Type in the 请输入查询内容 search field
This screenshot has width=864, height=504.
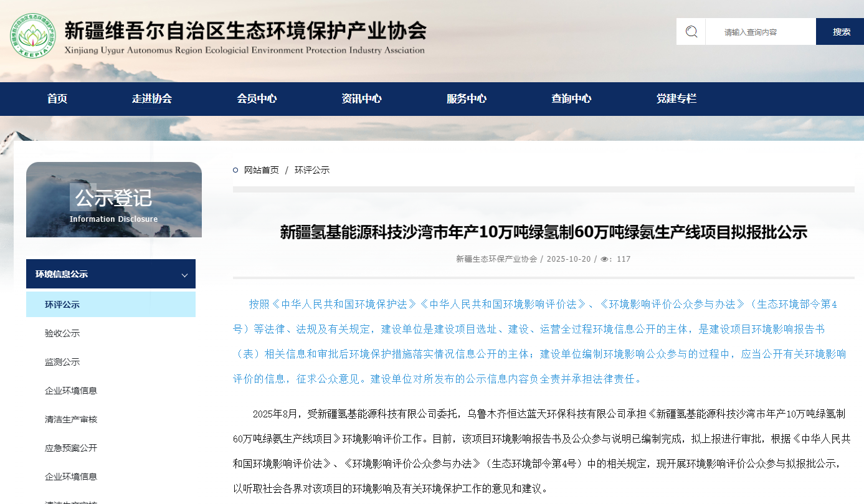click(760, 32)
